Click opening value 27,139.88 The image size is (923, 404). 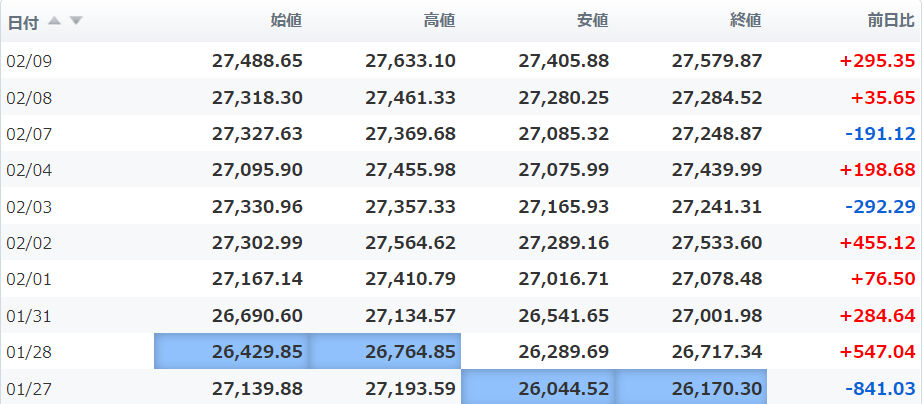pyautogui.click(x=257, y=388)
